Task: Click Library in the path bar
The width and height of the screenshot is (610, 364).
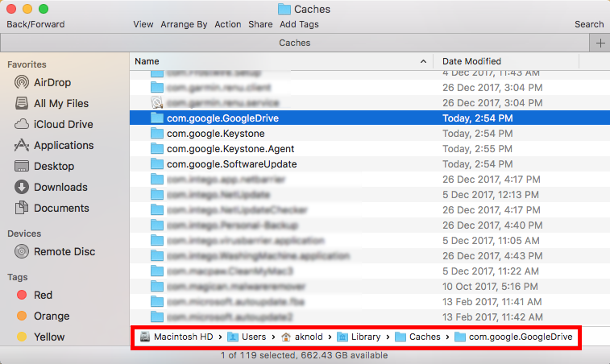Action: [359, 337]
